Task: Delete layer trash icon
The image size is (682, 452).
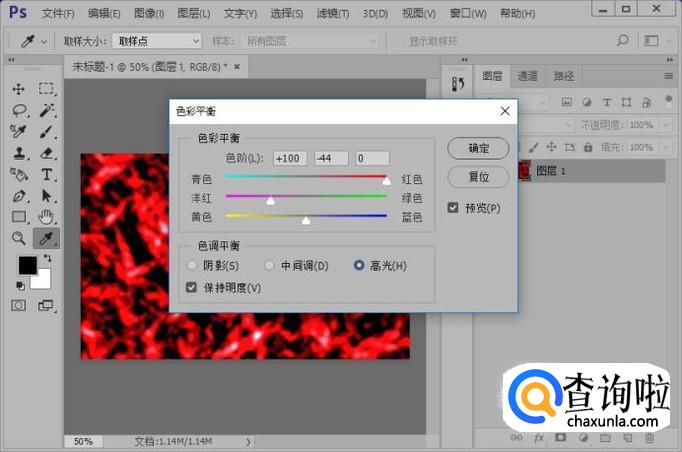Action: [x=649, y=438]
